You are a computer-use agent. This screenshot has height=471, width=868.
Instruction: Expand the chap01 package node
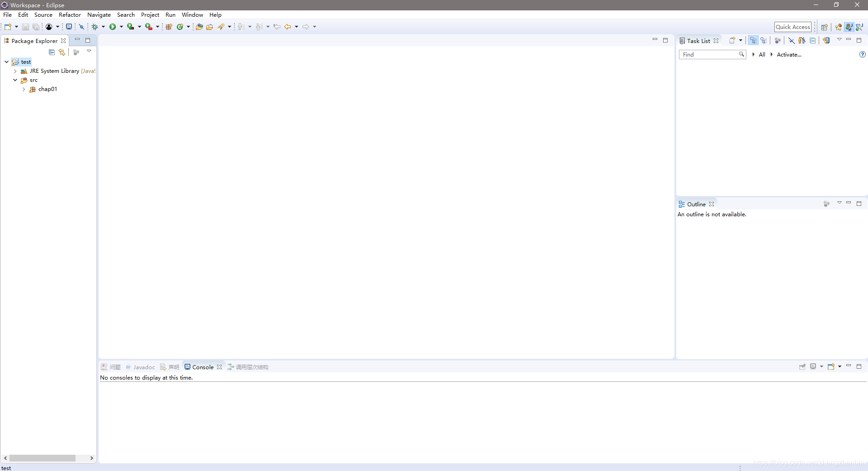(x=24, y=89)
